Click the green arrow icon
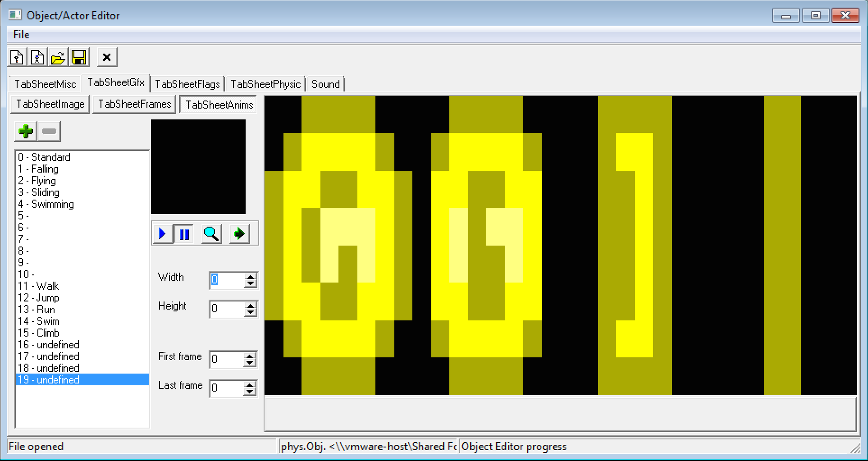Screen dimensions: 868x461 (x=239, y=234)
